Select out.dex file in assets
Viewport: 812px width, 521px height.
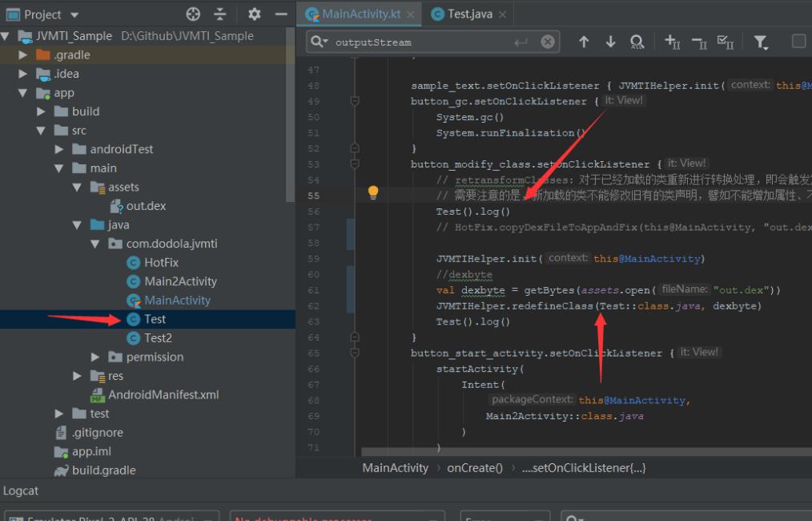click(x=138, y=206)
